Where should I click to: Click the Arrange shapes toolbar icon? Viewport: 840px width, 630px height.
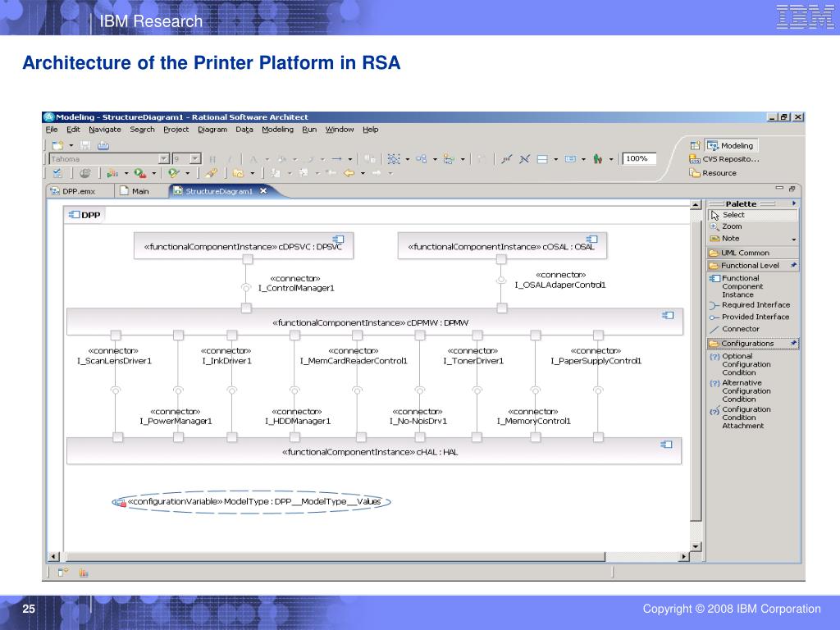tap(421, 158)
